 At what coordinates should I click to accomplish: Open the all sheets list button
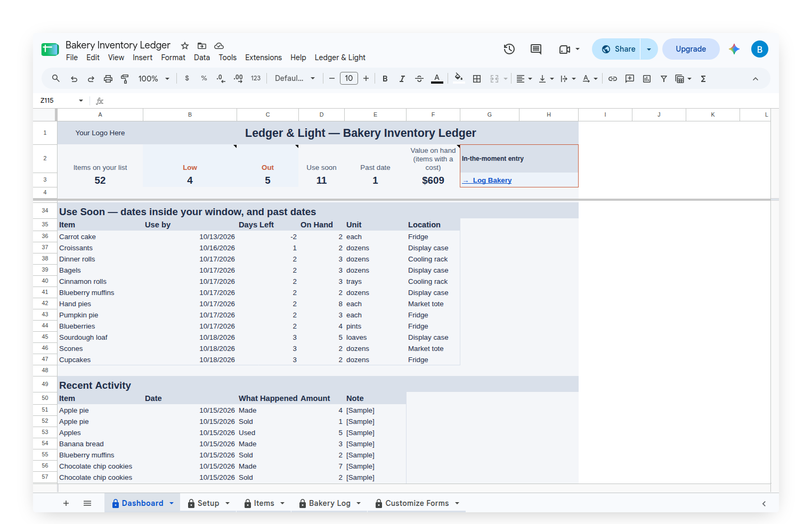(x=87, y=503)
